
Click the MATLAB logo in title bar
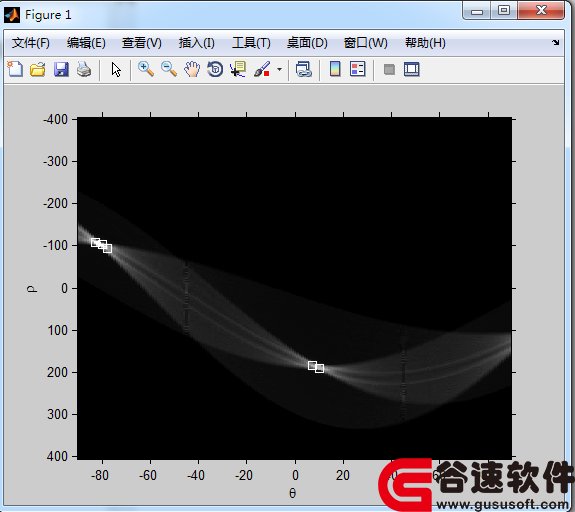(x=12, y=15)
